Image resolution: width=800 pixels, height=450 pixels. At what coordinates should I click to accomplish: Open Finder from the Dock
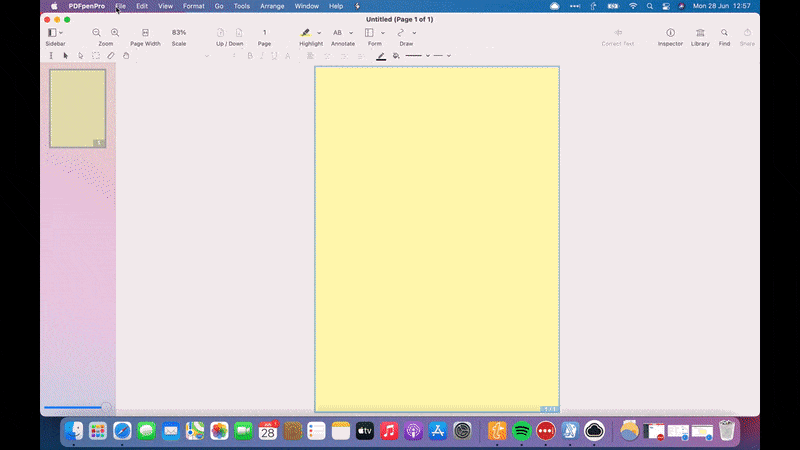[74, 431]
